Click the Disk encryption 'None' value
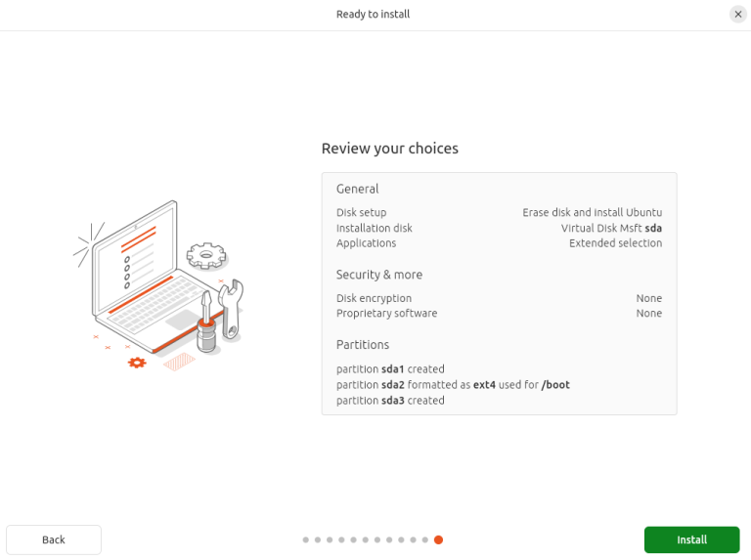The width and height of the screenshot is (751, 560). click(x=648, y=298)
